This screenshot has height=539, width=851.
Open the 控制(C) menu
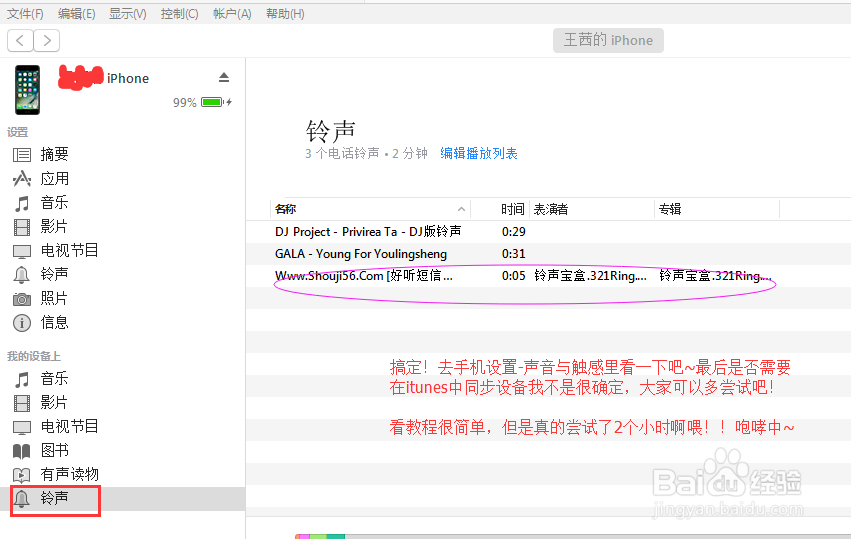179,14
